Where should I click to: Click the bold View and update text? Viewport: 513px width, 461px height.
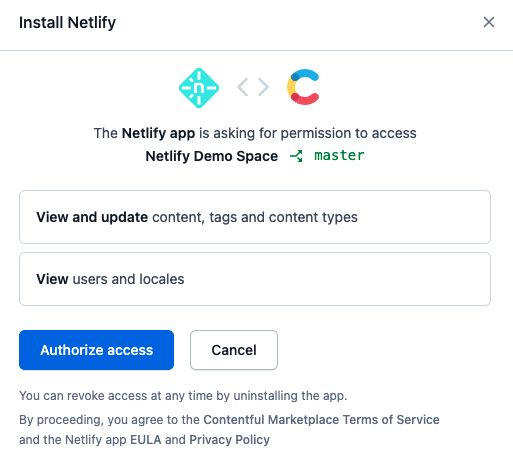[92, 217]
